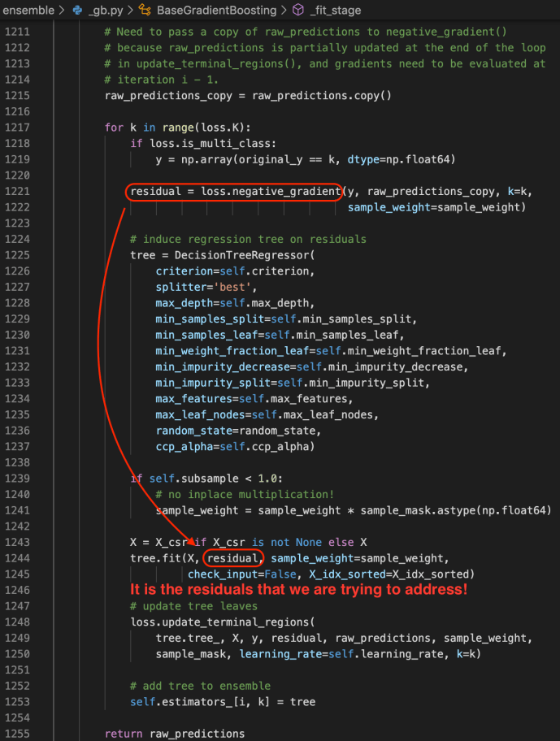
Task: Click 'min_weight_fraction_leaf' argument line
Action: (x=332, y=351)
